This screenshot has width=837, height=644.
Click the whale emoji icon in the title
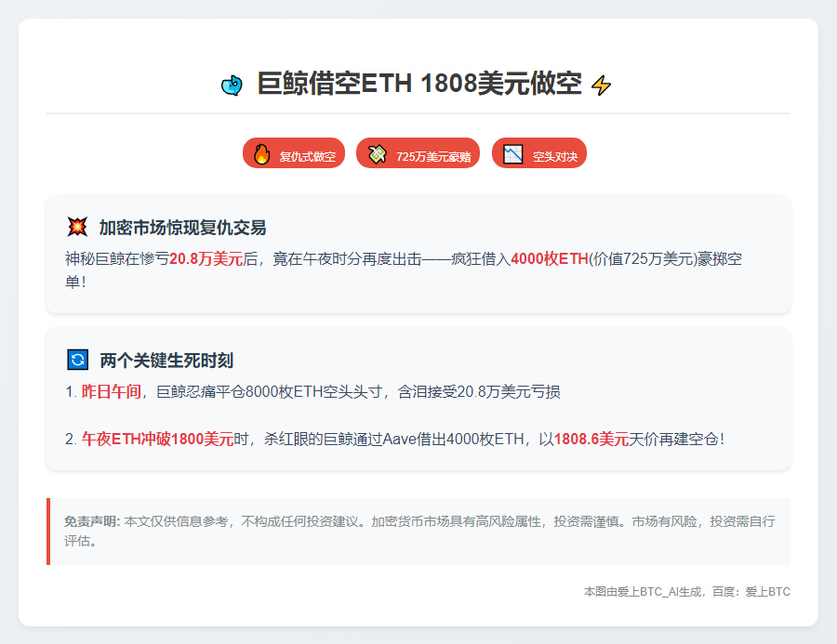[232, 85]
